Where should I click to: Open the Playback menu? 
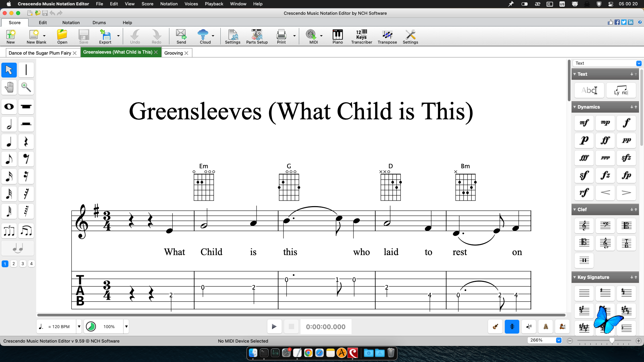point(214,4)
